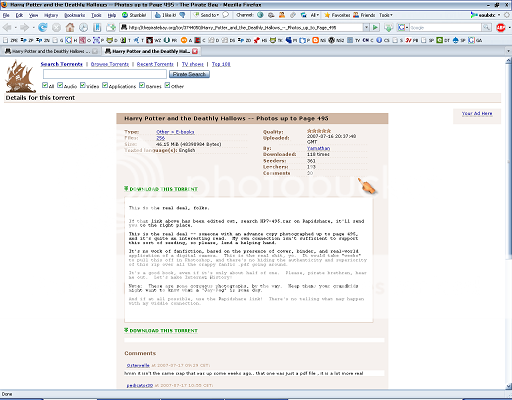512x400 pixels.
Task: Open the search engine selector dropdown
Action: (402, 27)
